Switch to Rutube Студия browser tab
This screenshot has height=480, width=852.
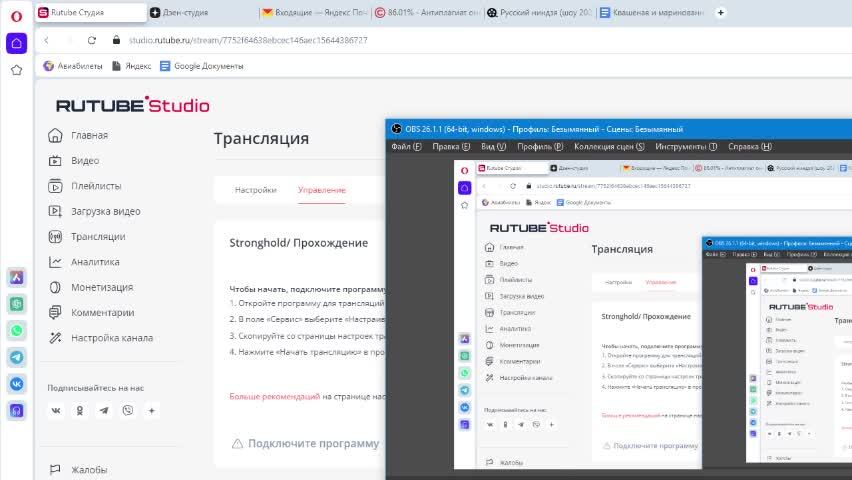(90, 13)
